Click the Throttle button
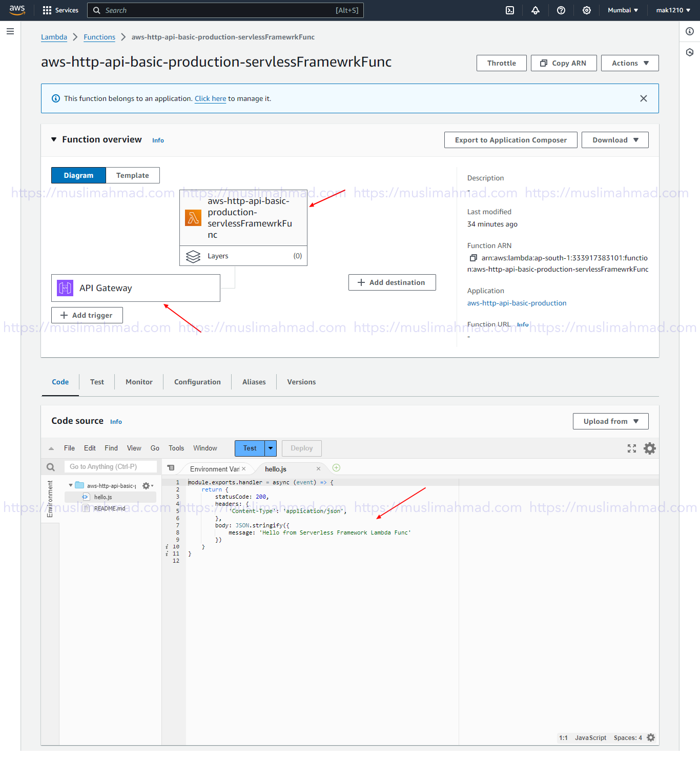The height and width of the screenshot is (759, 700). (502, 63)
